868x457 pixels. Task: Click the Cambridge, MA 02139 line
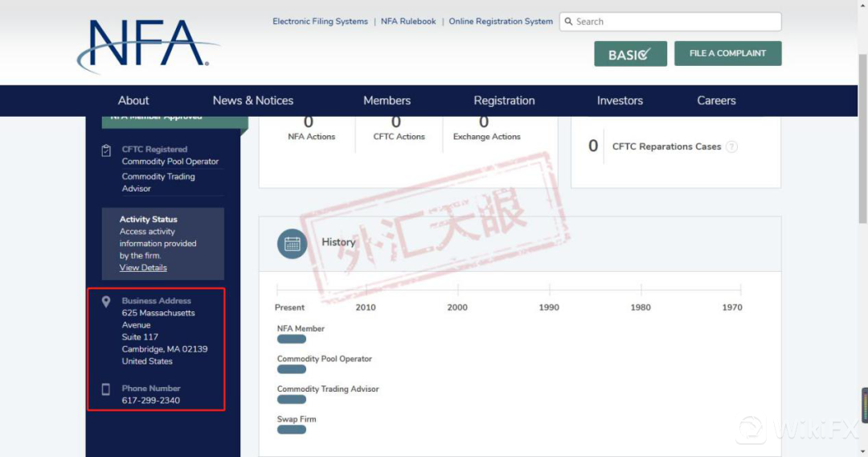(x=165, y=349)
